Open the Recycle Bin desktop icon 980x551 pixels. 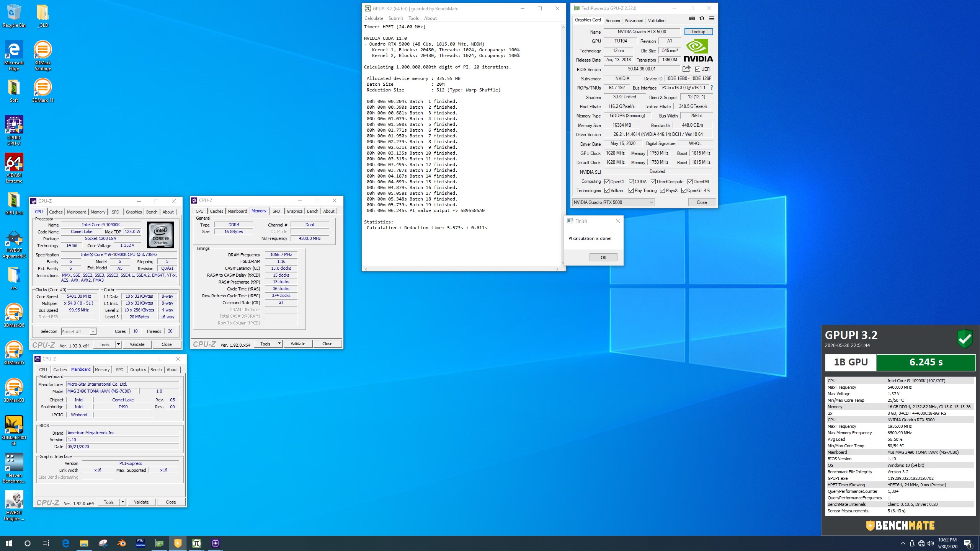click(14, 16)
